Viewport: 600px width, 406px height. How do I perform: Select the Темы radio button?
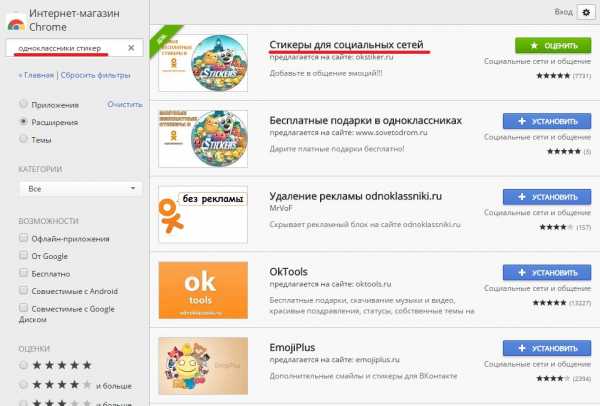click(23, 139)
